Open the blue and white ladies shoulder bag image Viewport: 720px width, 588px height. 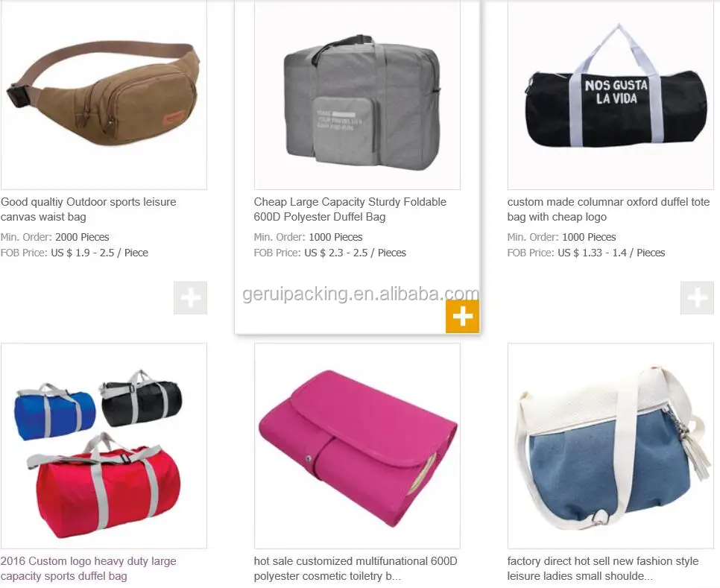[610, 446]
